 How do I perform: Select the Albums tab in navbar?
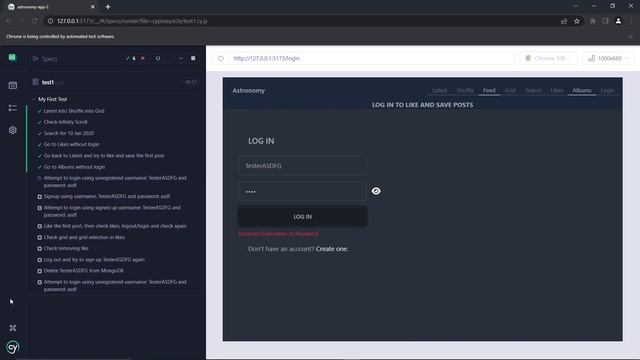[582, 90]
